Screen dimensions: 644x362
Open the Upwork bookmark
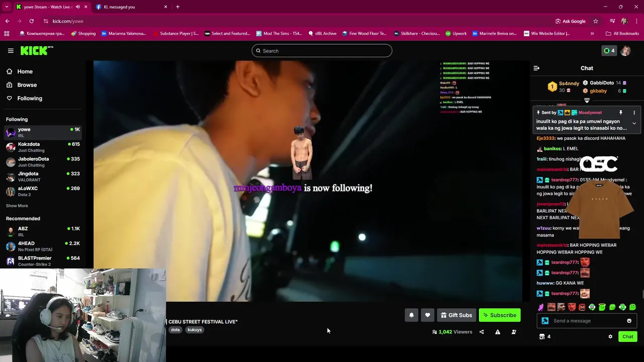456,34
